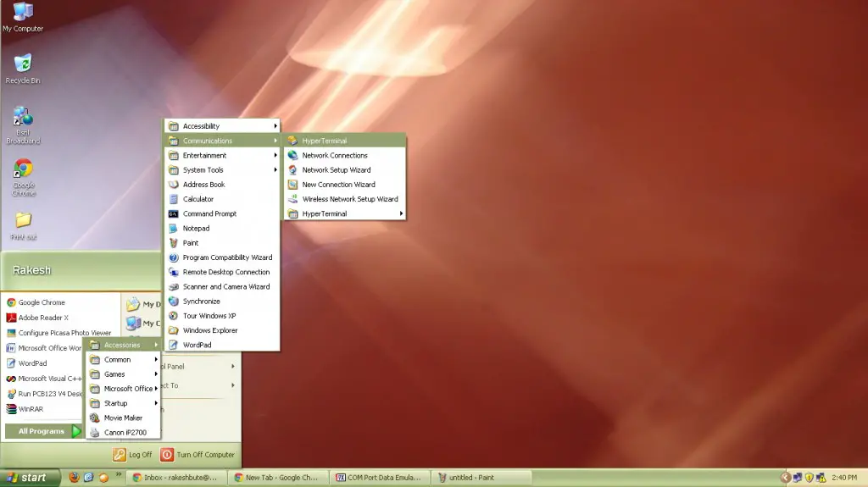Show more Quick Launch items chevron
This screenshot has width=868, height=487.
tap(119, 475)
